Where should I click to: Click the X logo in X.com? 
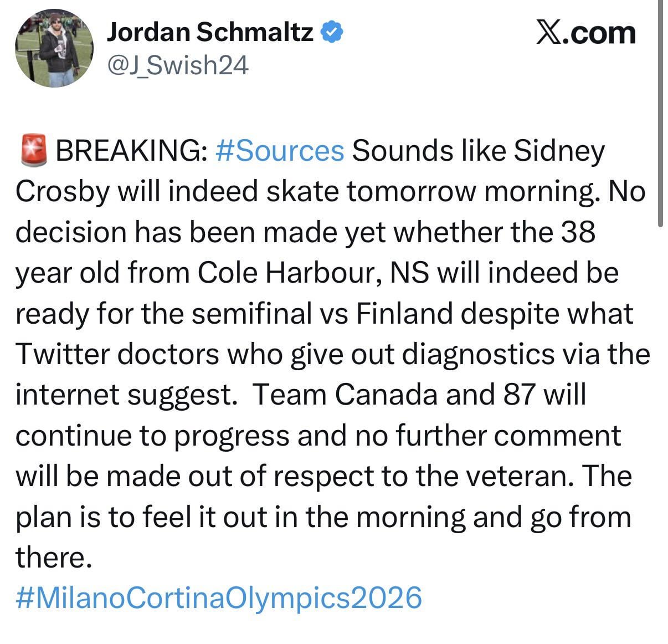547,33
